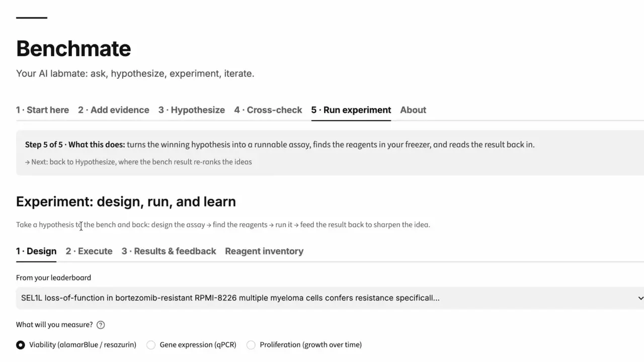Switch to '3 · Hypothesize' tab
Viewport: 644px width, 362px height.
pos(192,110)
